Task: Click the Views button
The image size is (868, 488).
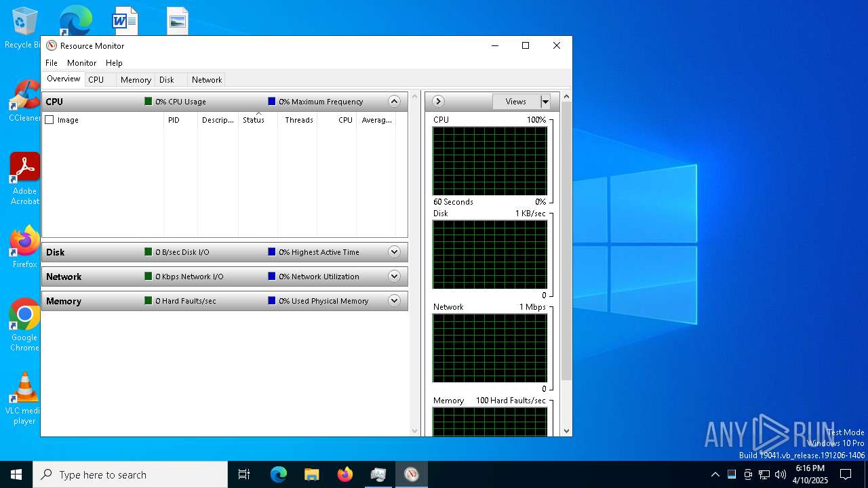Action: coord(516,102)
